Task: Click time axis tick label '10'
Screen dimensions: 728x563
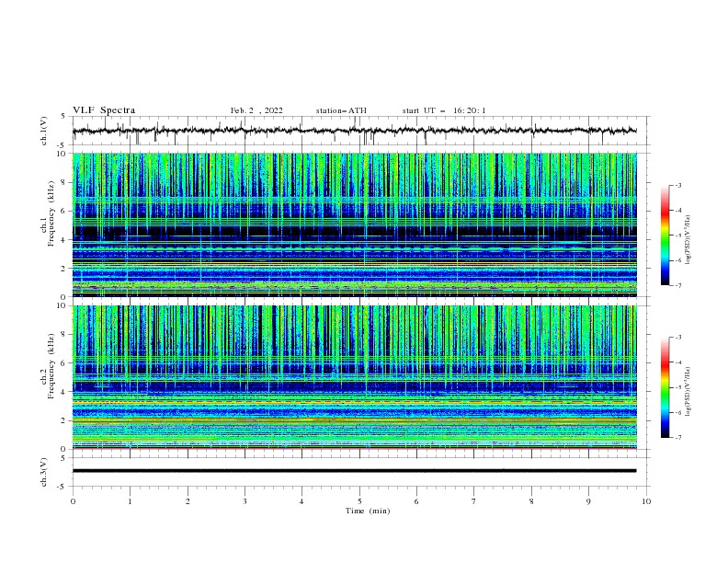Action: pos(646,501)
